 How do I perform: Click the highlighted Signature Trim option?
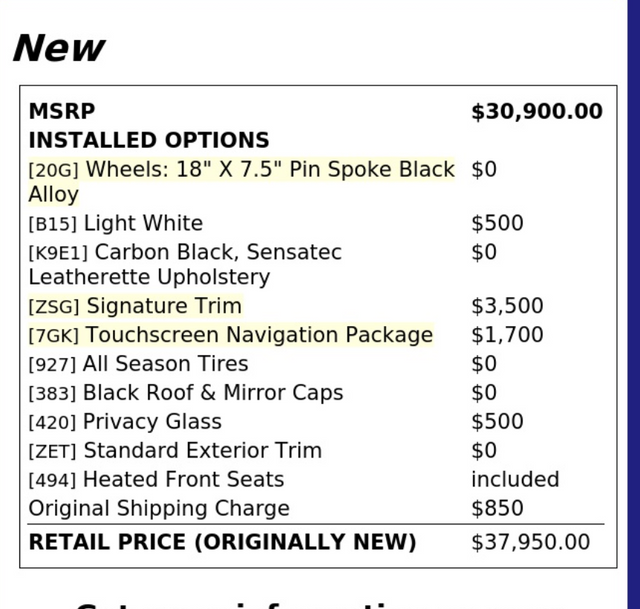click(136, 306)
